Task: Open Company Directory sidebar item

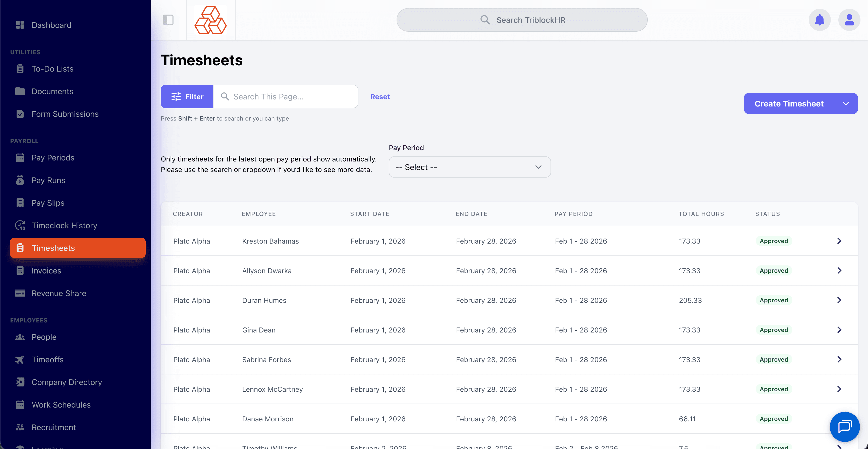Action: point(67,382)
